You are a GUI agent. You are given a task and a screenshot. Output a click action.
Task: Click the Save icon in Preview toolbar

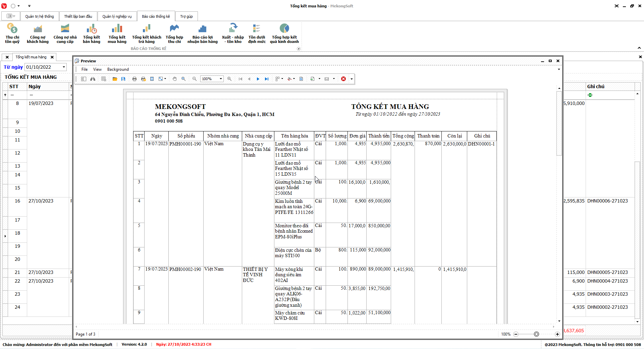[123, 79]
